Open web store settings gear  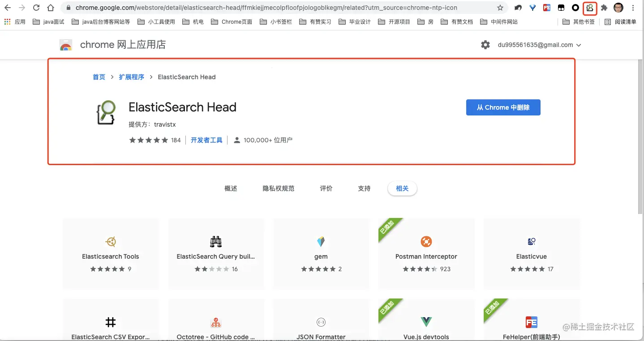pyautogui.click(x=485, y=45)
